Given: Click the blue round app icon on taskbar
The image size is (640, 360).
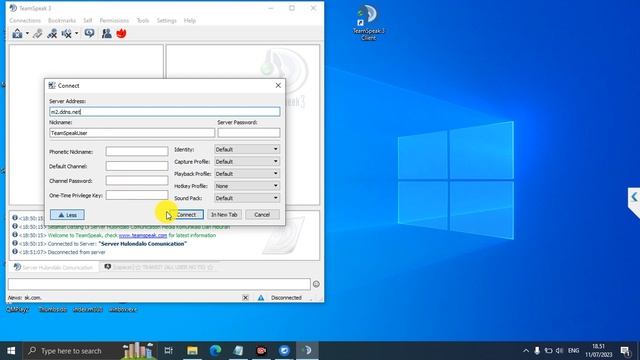Looking at the screenshot, I should 284,351.
